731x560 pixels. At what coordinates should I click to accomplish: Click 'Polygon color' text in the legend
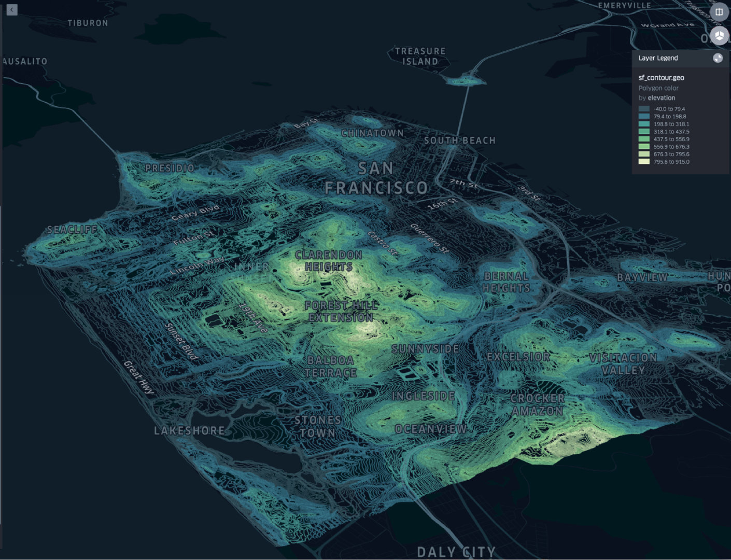658,88
